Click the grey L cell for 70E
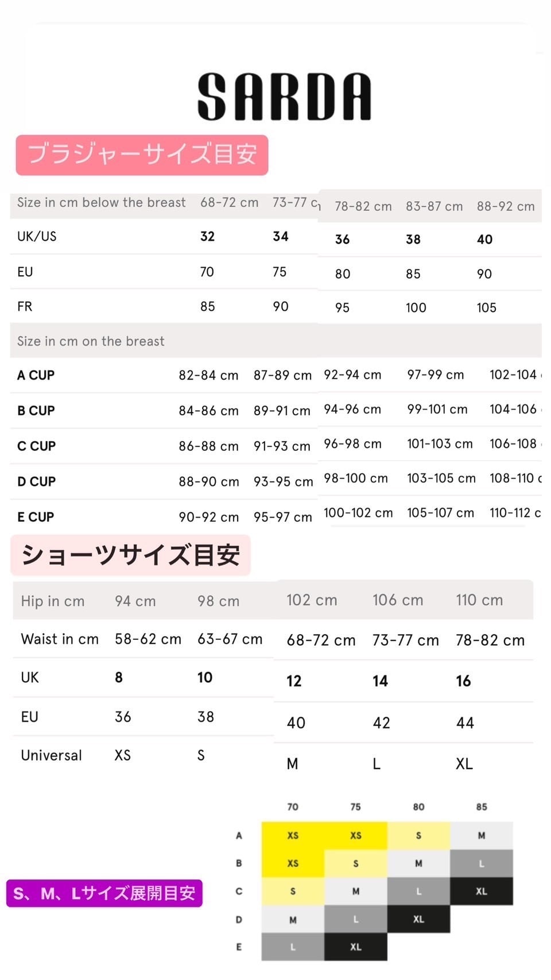The width and height of the screenshot is (551, 980). click(293, 947)
